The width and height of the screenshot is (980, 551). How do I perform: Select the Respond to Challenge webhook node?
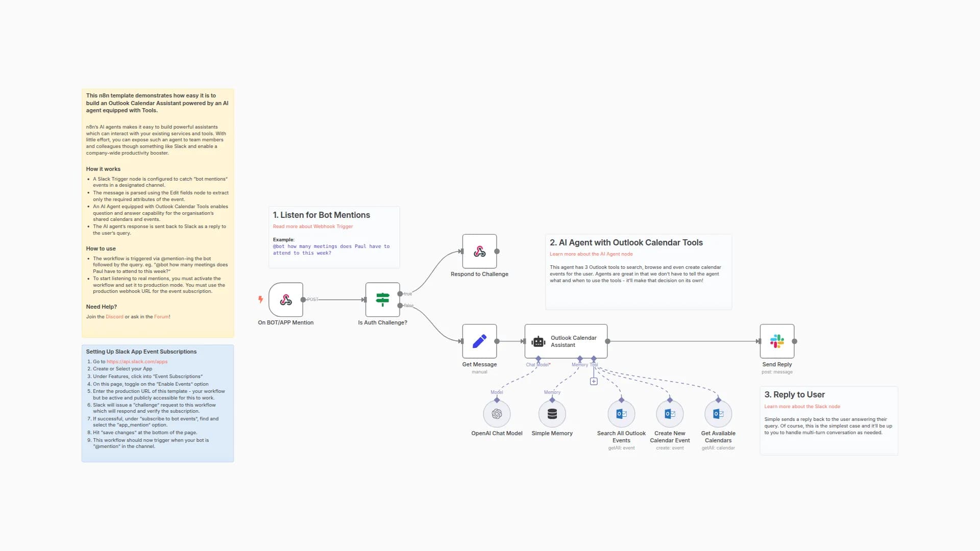479,252
